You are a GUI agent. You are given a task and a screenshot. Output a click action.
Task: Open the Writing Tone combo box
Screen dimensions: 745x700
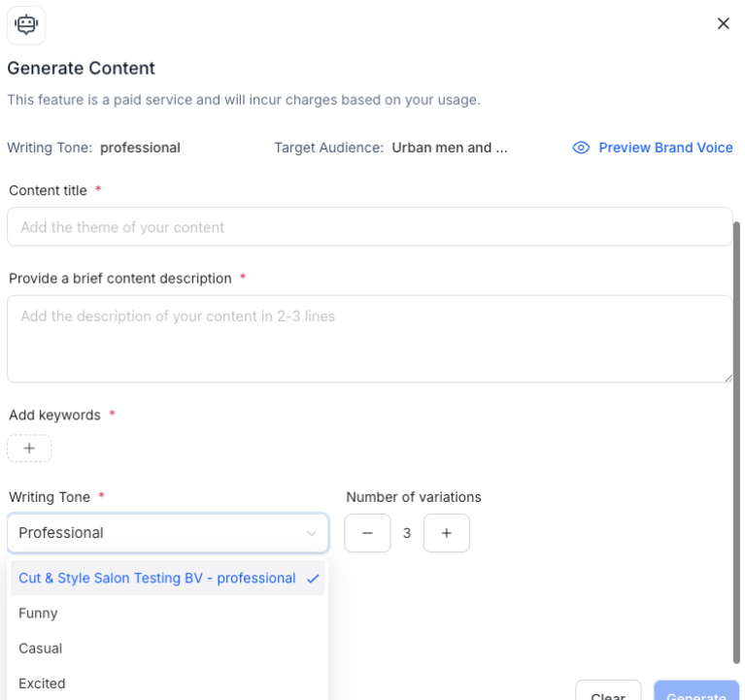[x=155, y=533]
